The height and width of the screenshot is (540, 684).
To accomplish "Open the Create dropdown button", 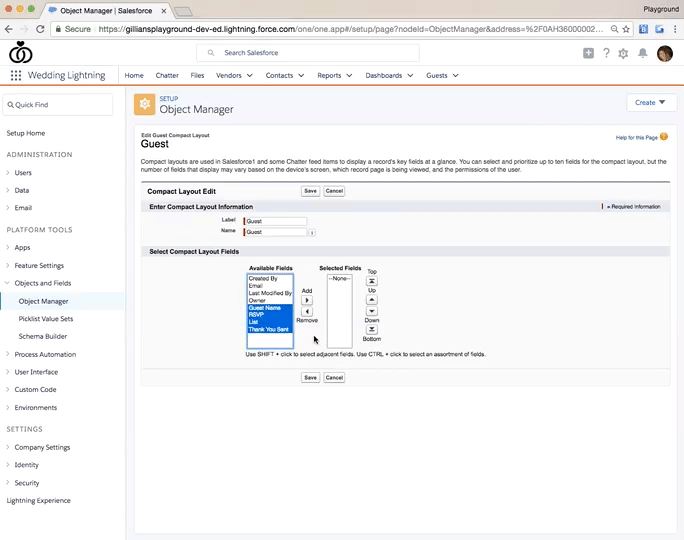I will pyautogui.click(x=651, y=103).
